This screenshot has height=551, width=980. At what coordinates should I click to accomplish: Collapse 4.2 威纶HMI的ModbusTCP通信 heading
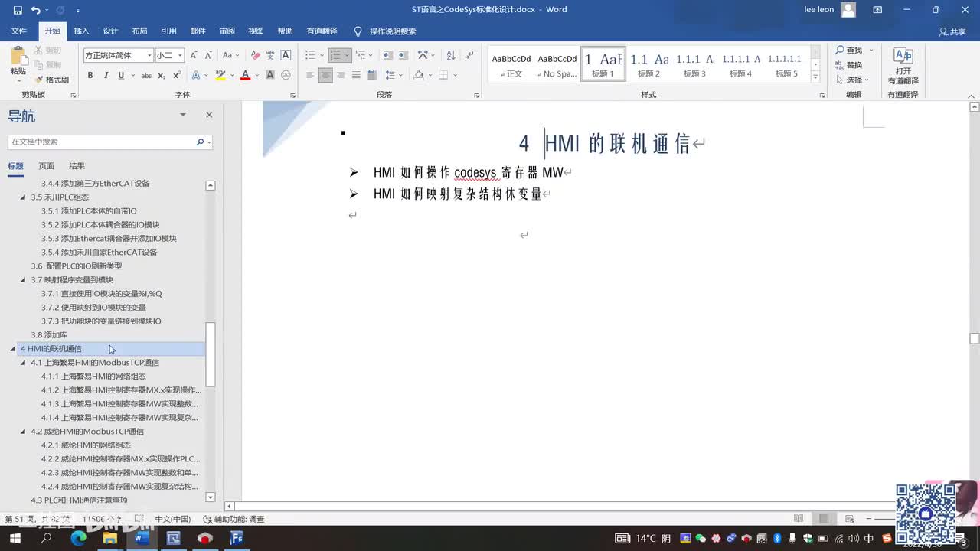23,432
